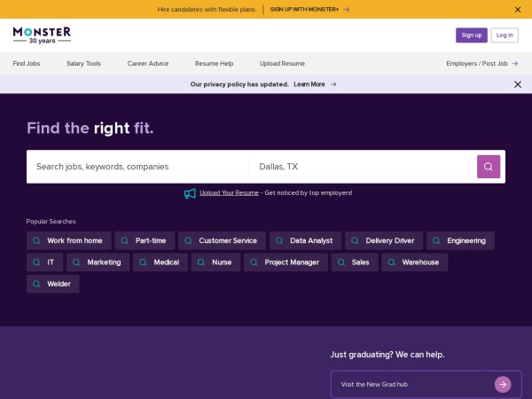The image size is (532, 399).
Task: Click the purple search magnifier button
Action: tap(489, 167)
